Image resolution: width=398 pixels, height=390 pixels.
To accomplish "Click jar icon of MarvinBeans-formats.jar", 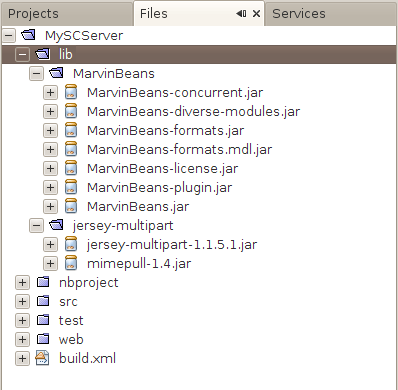I will [x=71, y=130].
